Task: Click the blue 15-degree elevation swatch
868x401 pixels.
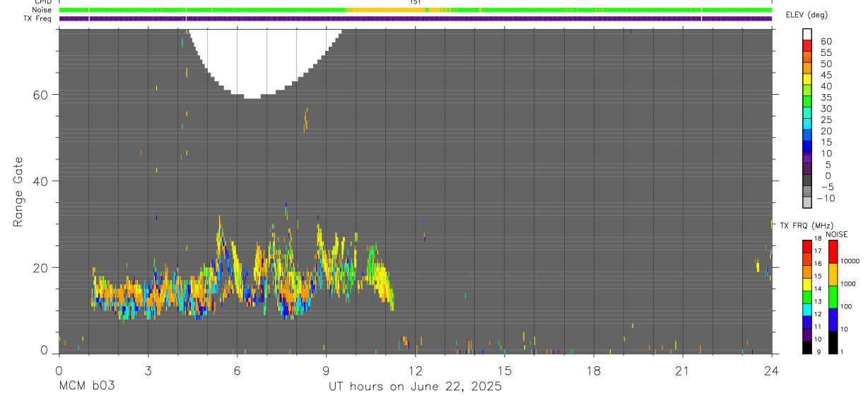Action: tap(807, 146)
